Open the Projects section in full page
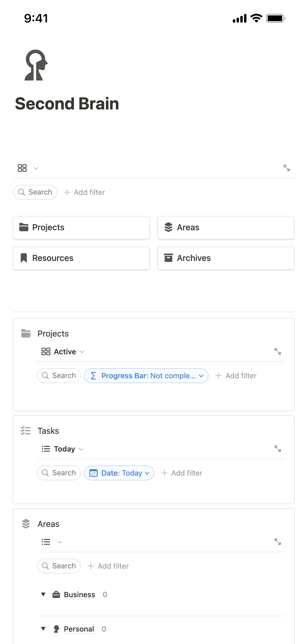Viewport: 297px width, 644px height. tap(278, 351)
